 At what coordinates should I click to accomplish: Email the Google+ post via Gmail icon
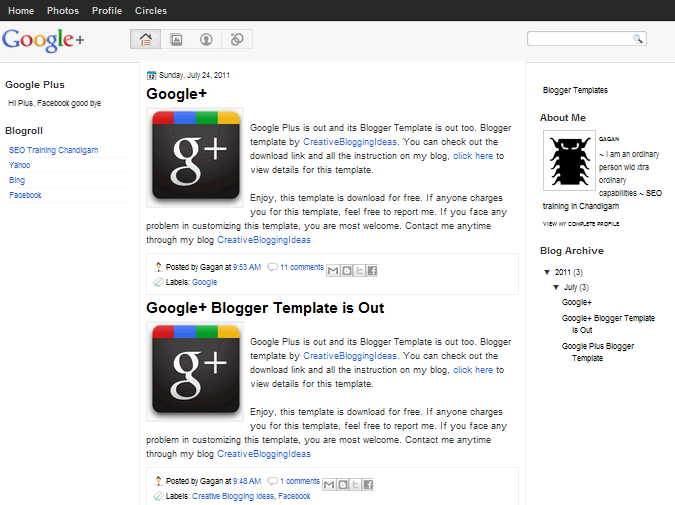(333, 270)
